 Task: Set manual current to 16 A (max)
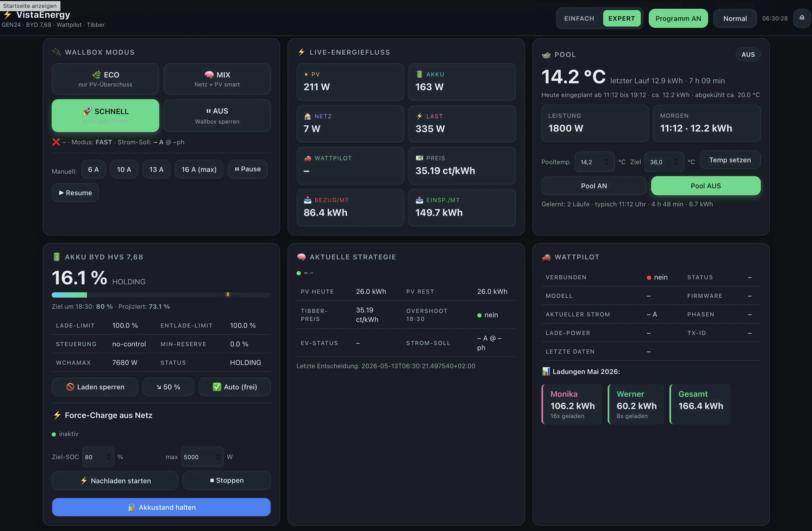coord(199,169)
